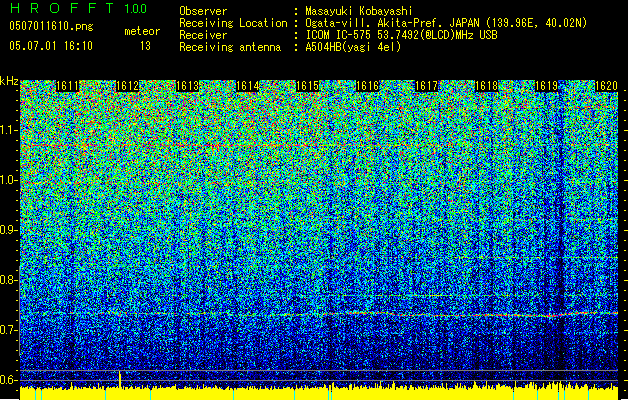Click the 1.1 frequency axis label

point(9,131)
